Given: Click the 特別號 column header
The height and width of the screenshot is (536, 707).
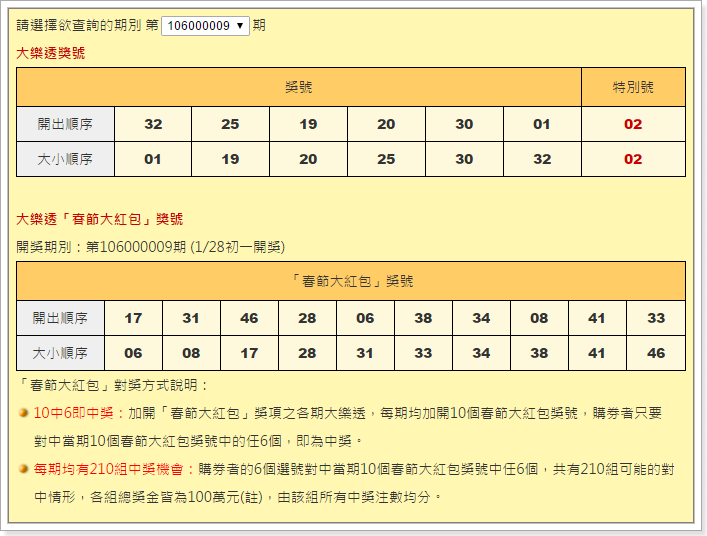Looking at the screenshot, I should point(633,87).
